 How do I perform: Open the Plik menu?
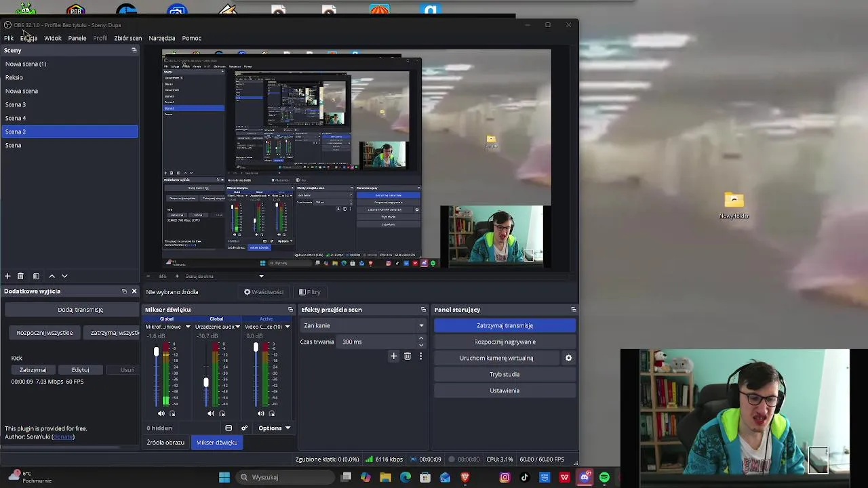[9, 38]
